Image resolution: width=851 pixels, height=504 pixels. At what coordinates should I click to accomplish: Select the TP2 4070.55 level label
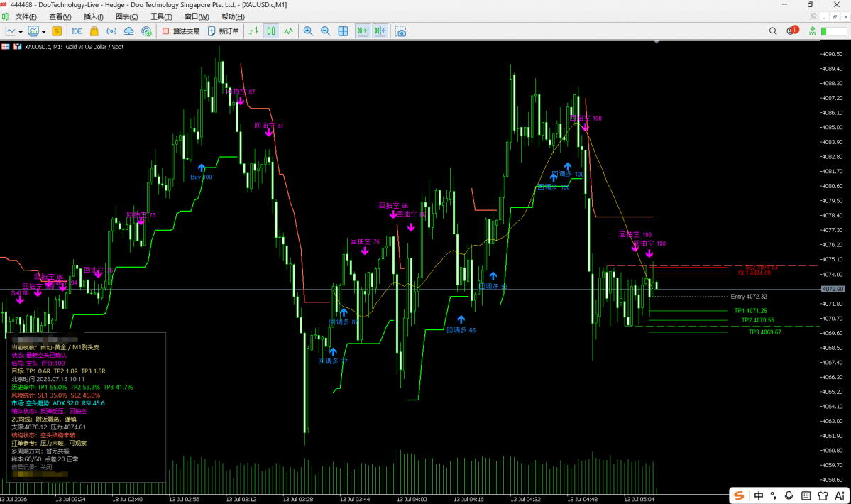757,320
